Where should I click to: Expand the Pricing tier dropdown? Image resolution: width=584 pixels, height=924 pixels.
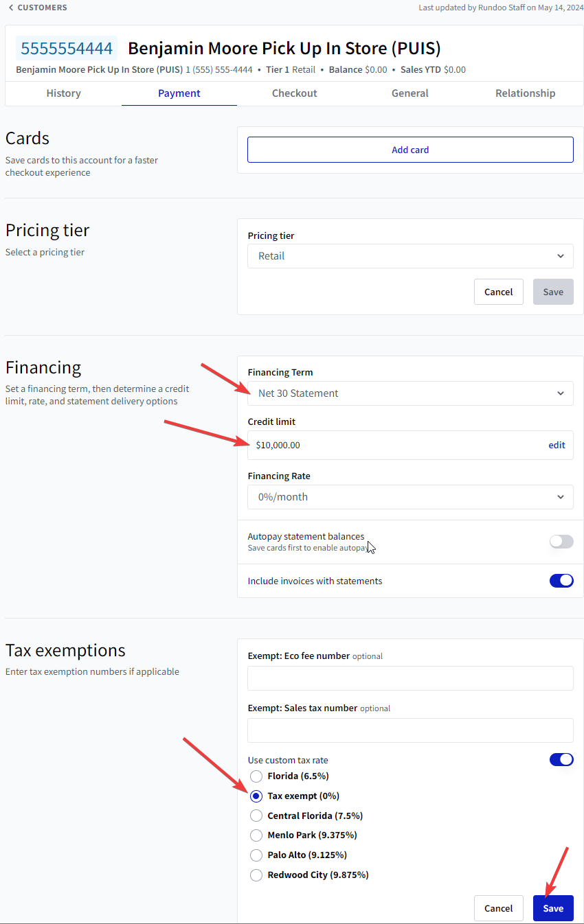410,256
